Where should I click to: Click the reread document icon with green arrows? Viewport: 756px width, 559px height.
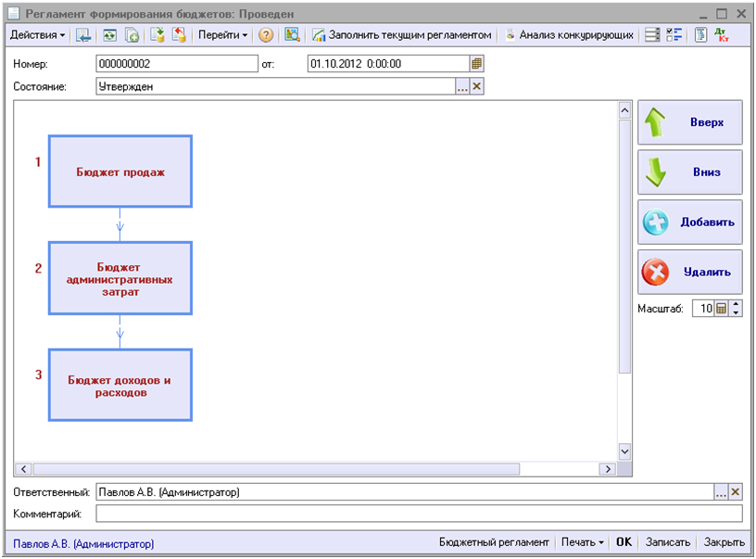tap(109, 35)
